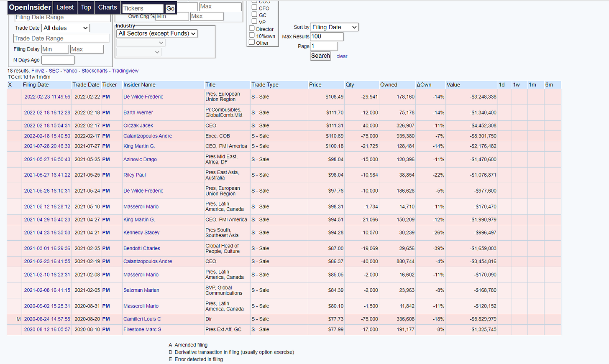Switch to the Charts tab
The height and width of the screenshot is (364, 609).
107,7
